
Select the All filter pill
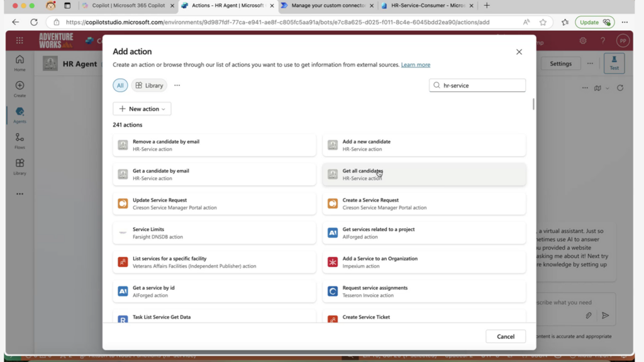(x=120, y=85)
